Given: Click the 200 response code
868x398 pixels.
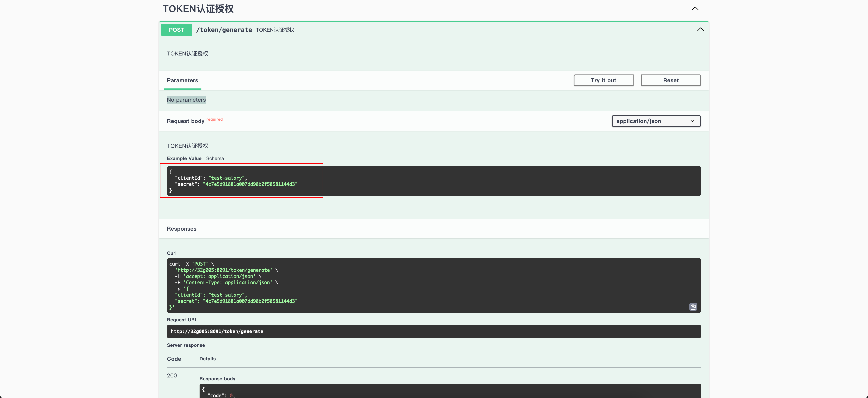Looking at the screenshot, I should pyautogui.click(x=171, y=375).
